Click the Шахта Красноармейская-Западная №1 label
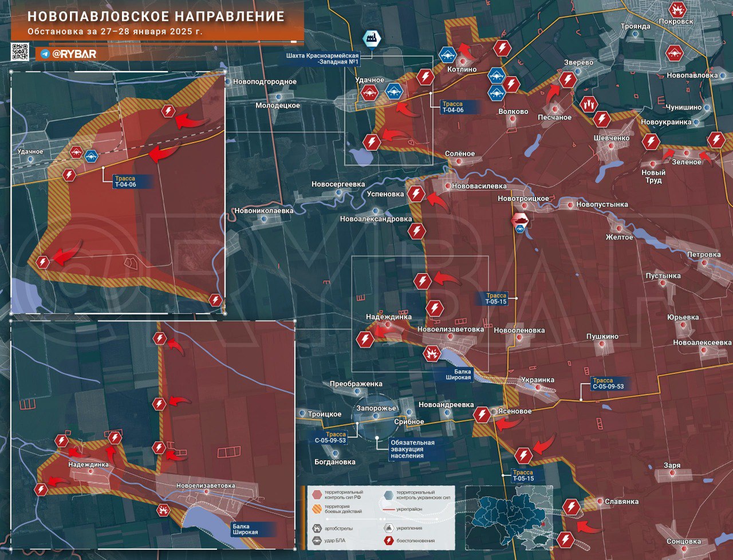The height and width of the screenshot is (560, 733). pyautogui.click(x=323, y=59)
